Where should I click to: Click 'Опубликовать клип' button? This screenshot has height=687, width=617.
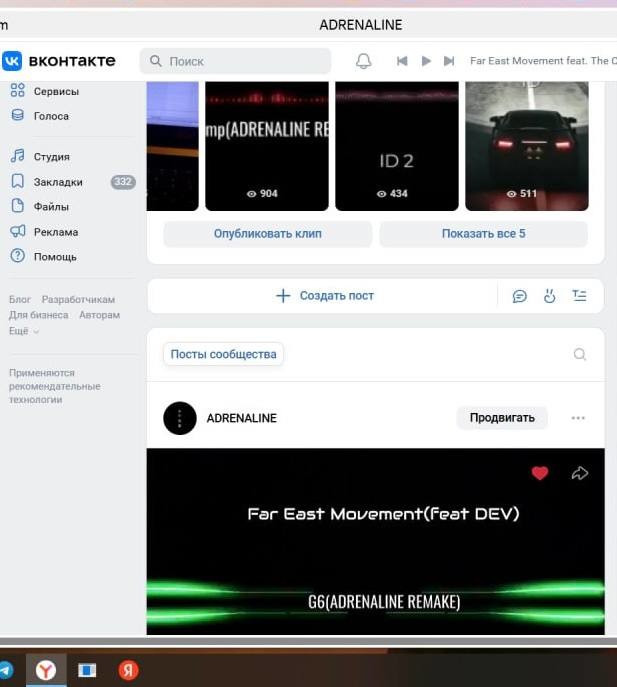[x=268, y=234]
